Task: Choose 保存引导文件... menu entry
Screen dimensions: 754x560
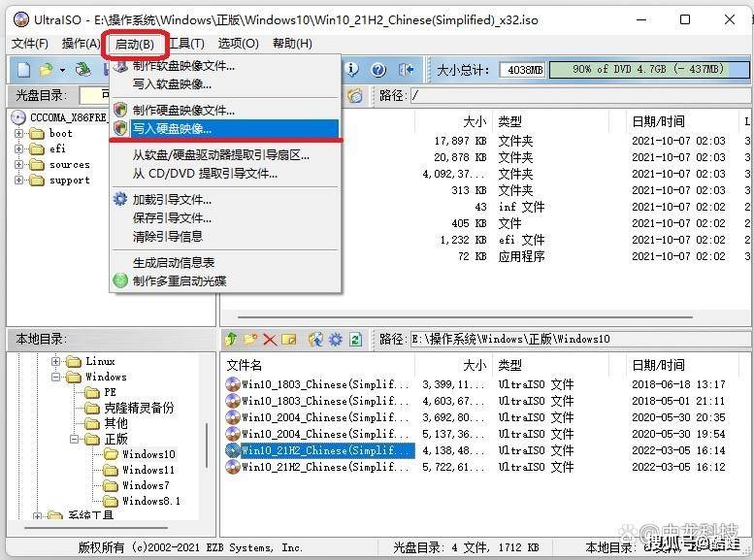Action: [x=225, y=218]
